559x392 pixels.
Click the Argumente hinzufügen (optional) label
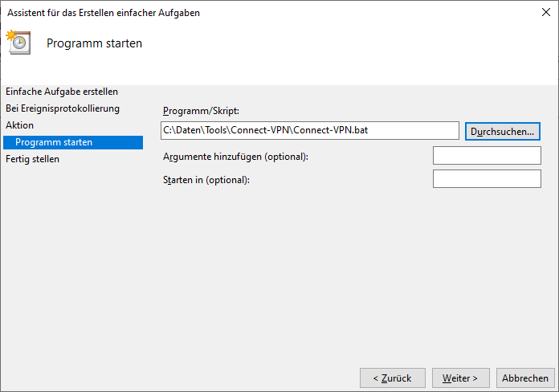[x=235, y=157]
